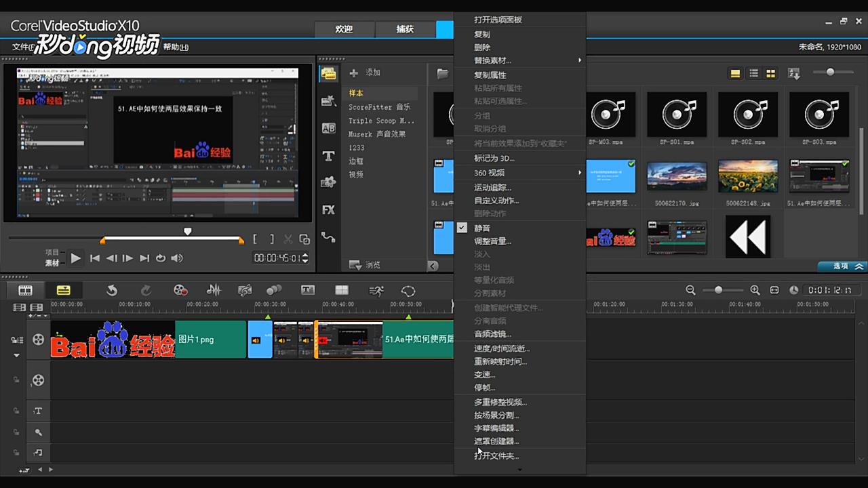Screen dimensions: 868x488
Task: Open the FX filter library panel
Action: [x=328, y=210]
